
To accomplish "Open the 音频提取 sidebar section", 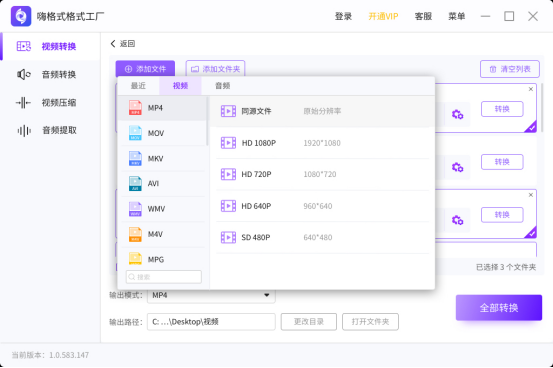I will pyautogui.click(x=50, y=131).
